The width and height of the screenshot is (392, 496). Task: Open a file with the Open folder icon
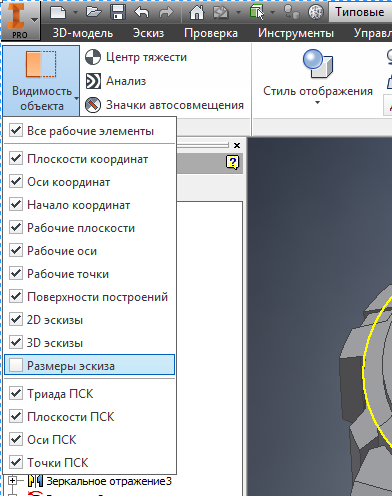94,12
